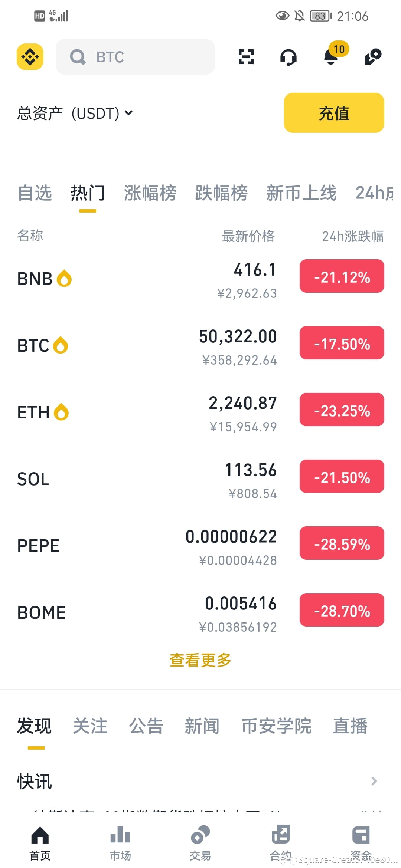The image size is (401, 868).
Task: Open the PEPE coin row
Action: click(x=200, y=546)
